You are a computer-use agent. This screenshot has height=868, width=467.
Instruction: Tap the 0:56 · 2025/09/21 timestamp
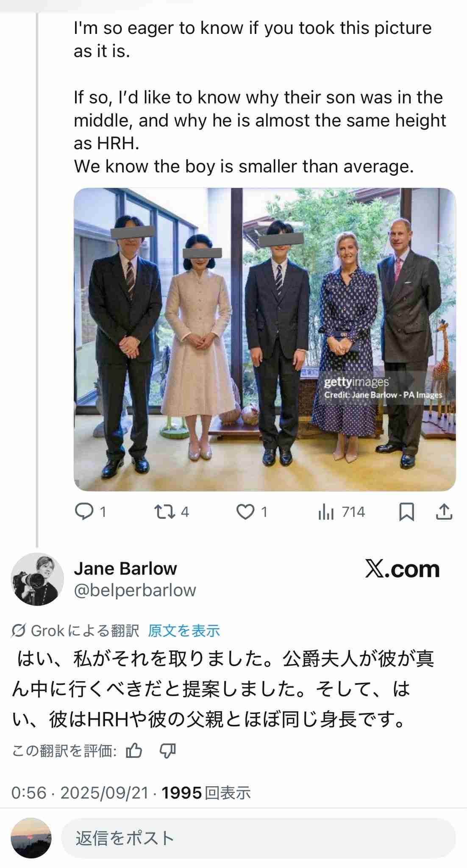[x=80, y=793]
